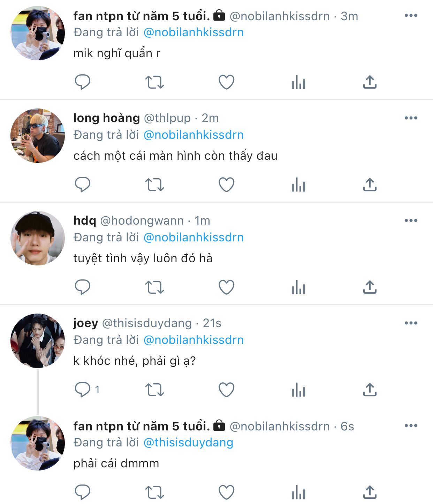The height and width of the screenshot is (504, 433).
Task: Open joey's display name profile
Action: click(85, 323)
